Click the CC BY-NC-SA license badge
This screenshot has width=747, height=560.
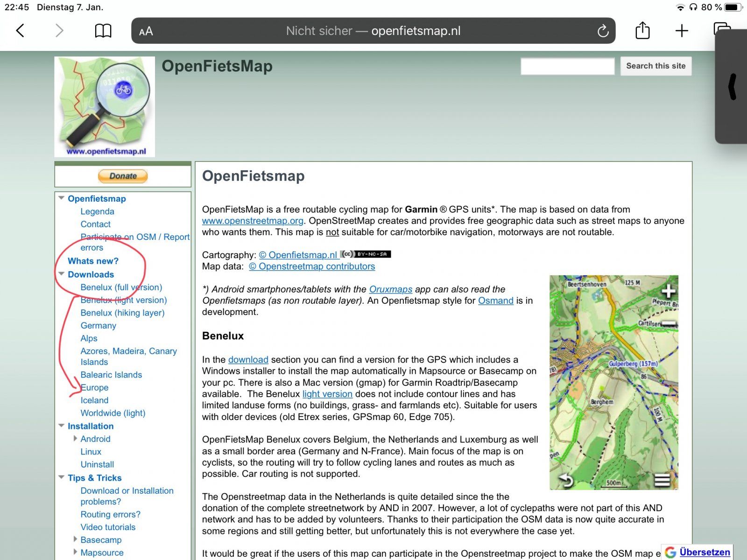click(366, 254)
